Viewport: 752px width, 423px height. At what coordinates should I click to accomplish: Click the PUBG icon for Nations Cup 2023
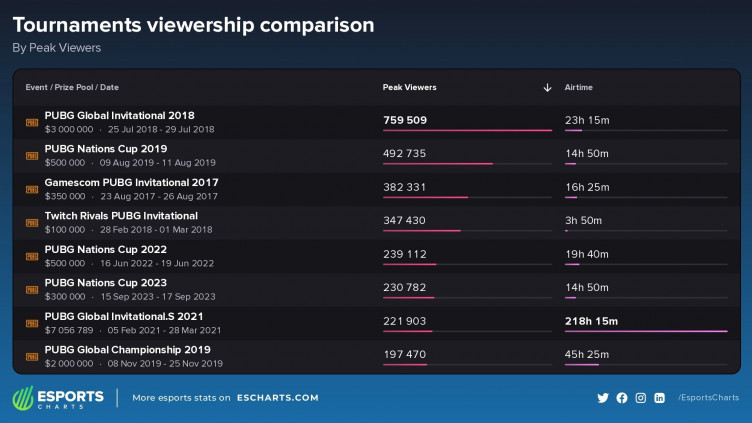click(32, 290)
